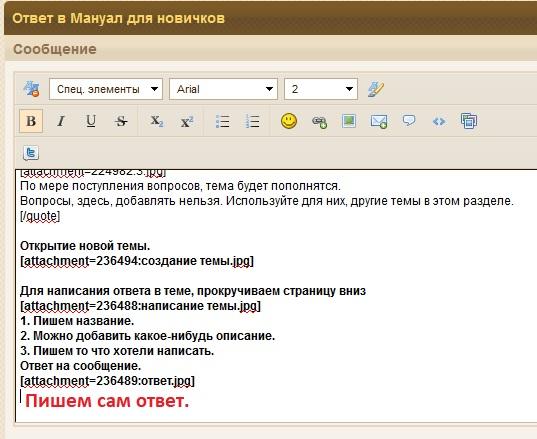This screenshot has height=439, width=537.
Task: Open the Спец. элементы dropdown
Action: (106, 89)
